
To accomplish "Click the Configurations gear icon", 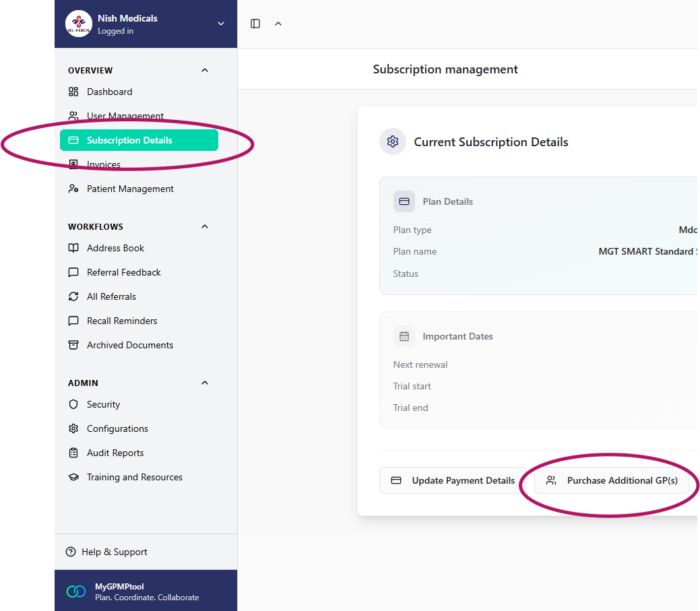I will 73,428.
